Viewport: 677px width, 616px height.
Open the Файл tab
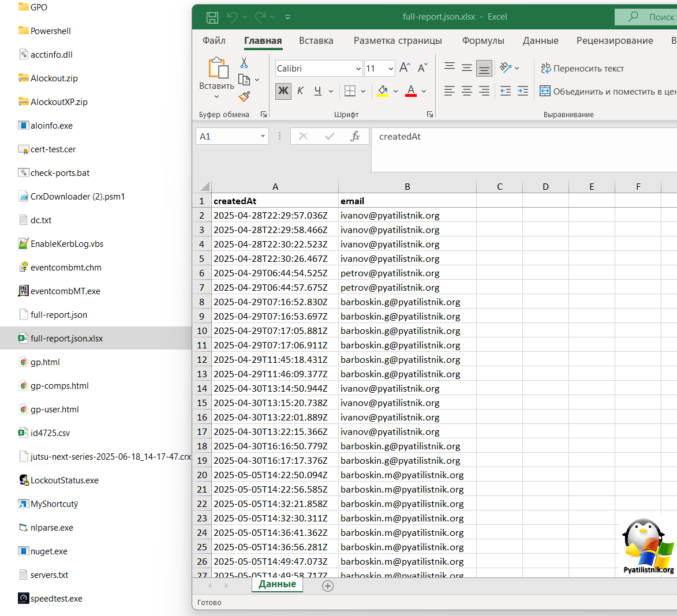point(214,40)
